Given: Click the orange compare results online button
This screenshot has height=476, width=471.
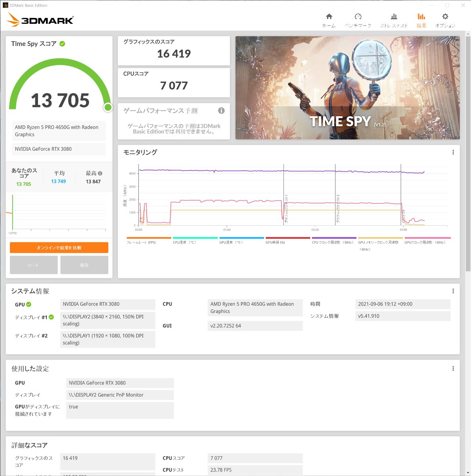Looking at the screenshot, I should point(59,248).
